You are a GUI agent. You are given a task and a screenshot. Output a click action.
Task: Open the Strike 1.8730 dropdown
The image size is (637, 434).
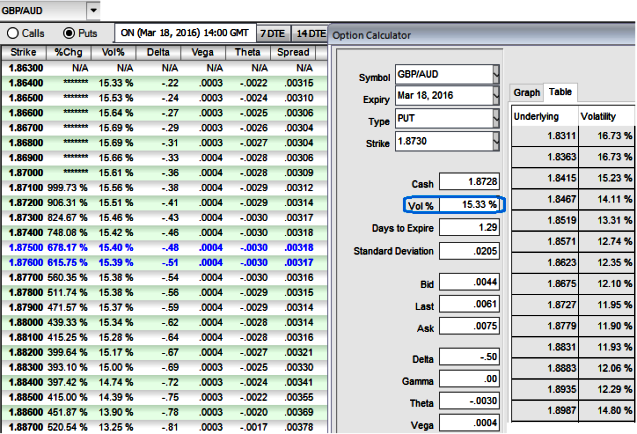pos(497,141)
